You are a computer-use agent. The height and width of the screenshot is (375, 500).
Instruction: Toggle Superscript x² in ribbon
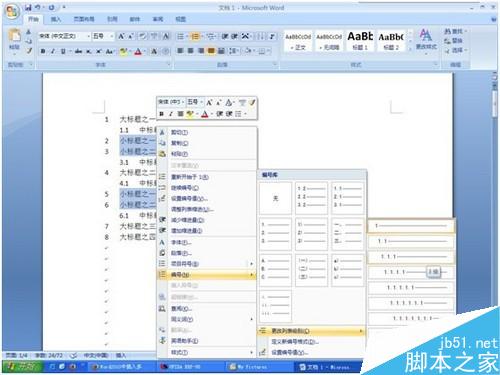[99, 51]
